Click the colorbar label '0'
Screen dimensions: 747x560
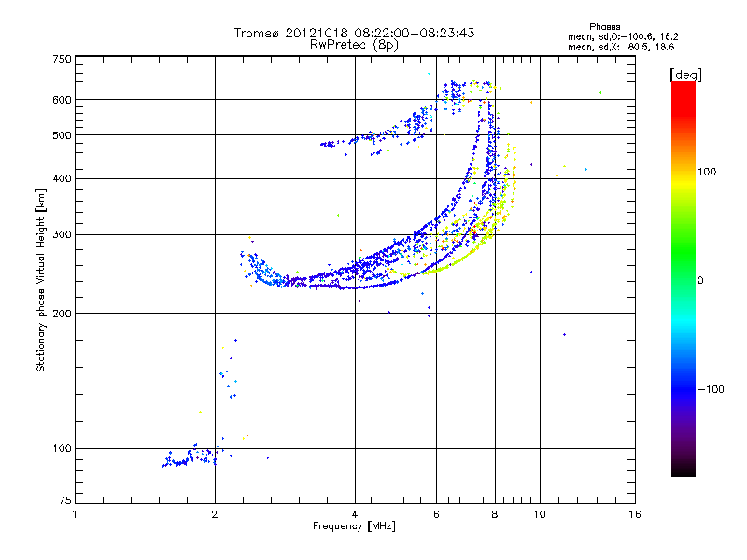[700, 280]
